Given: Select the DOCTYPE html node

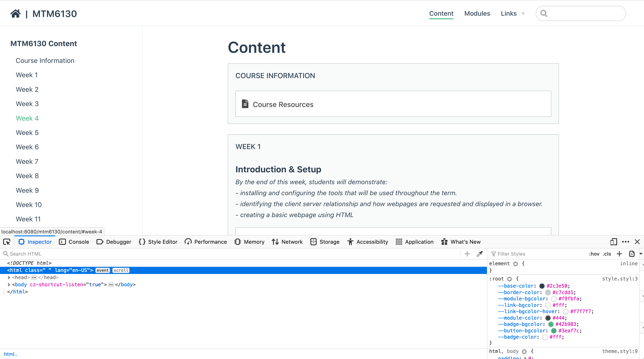Looking at the screenshot, I should (29, 263).
